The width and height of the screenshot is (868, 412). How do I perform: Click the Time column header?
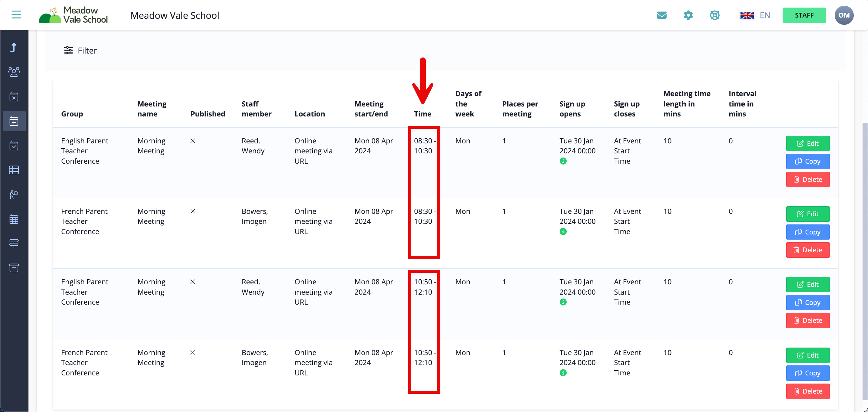click(422, 114)
